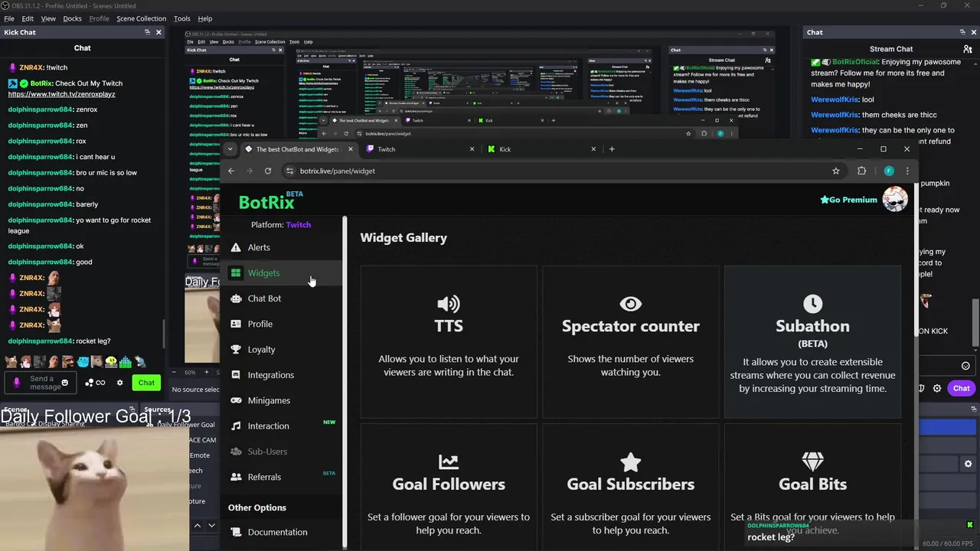The image size is (980, 551).
Task: Open the Spectator counter widget card
Action: pyautogui.click(x=631, y=342)
